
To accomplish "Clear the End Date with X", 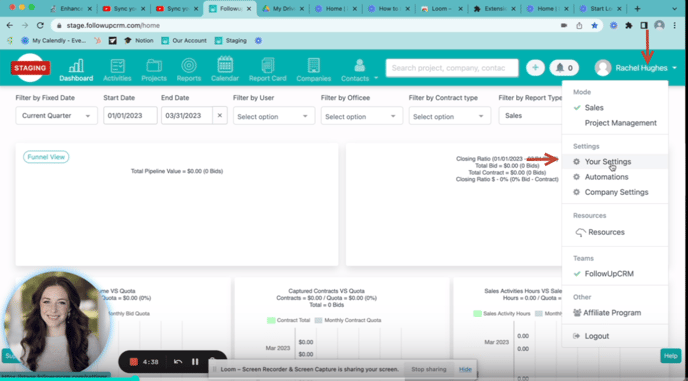I will click(x=220, y=115).
